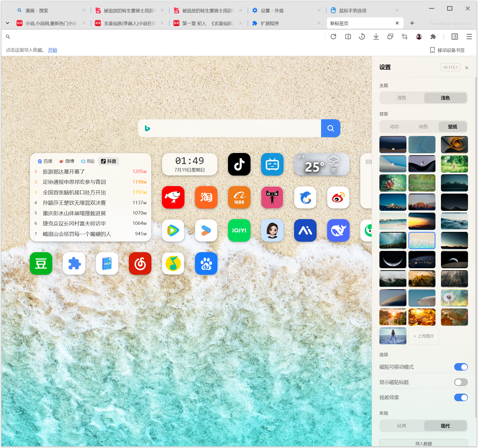This screenshot has height=448, width=478.
Task: Click the crop screenshot tool icon
Action: click(404, 37)
